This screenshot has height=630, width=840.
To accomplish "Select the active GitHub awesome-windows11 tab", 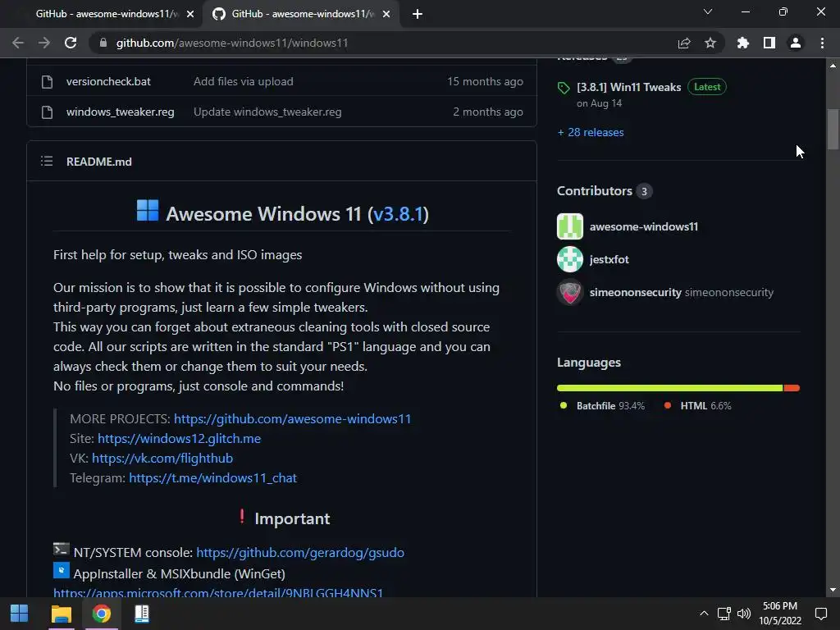I will click(x=301, y=14).
